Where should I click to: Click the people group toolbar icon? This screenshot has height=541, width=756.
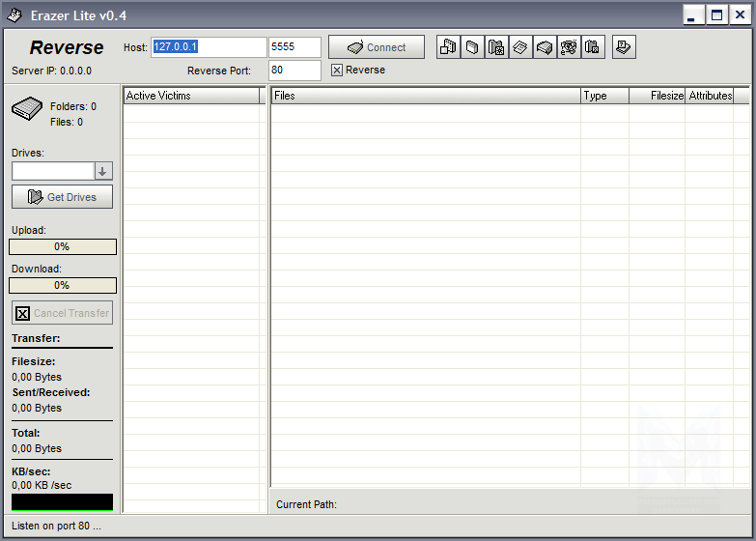pyautogui.click(x=569, y=46)
